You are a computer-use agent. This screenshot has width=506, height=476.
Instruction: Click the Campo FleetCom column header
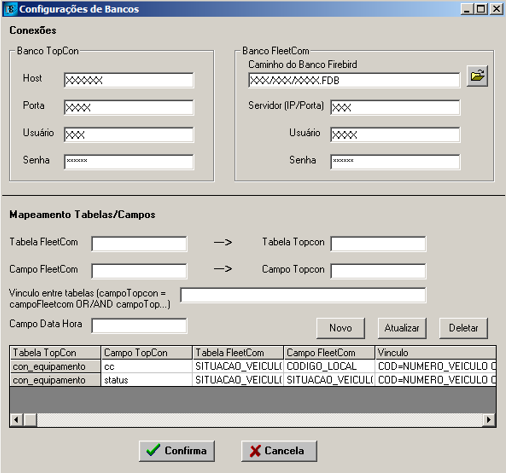point(329,353)
